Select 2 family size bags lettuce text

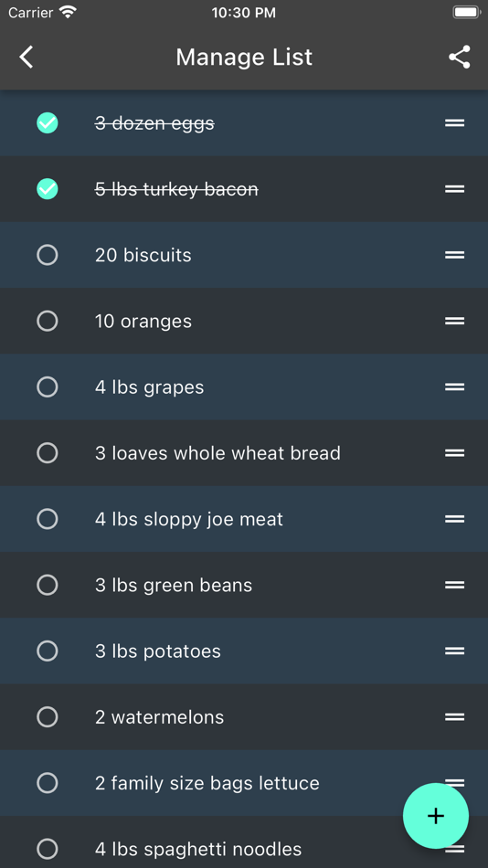(207, 783)
